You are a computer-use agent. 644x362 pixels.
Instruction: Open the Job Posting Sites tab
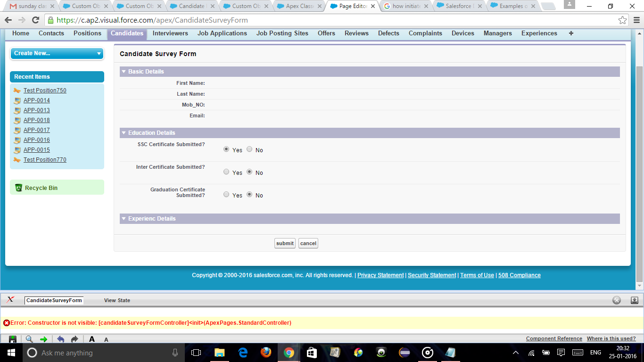pos(282,33)
